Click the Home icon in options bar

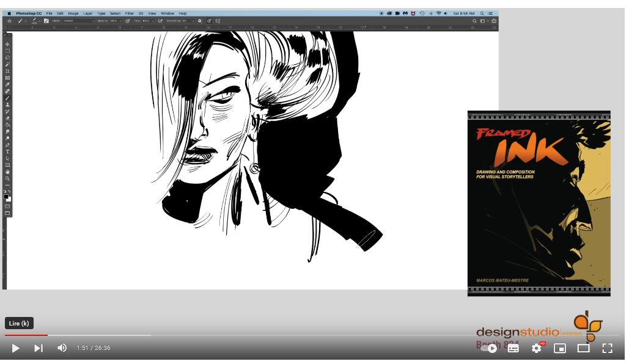click(x=10, y=21)
